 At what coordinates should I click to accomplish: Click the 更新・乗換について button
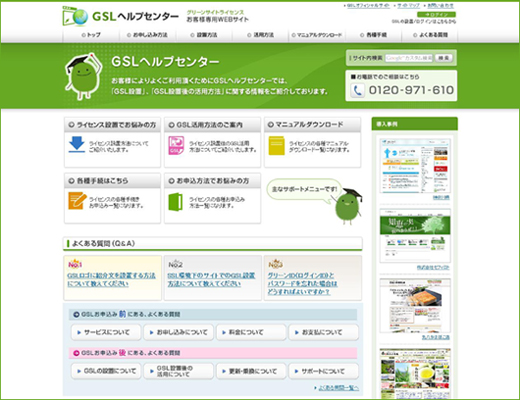(251, 371)
